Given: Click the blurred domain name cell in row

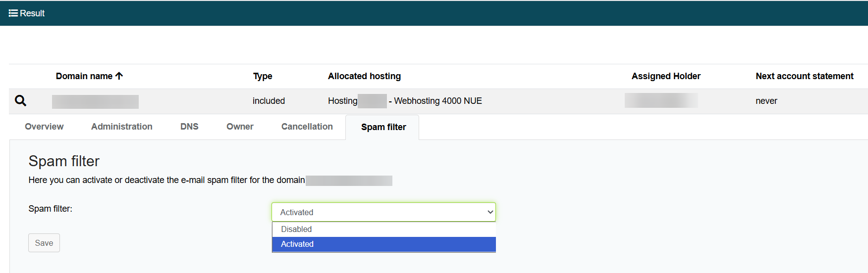Looking at the screenshot, I should (95, 102).
